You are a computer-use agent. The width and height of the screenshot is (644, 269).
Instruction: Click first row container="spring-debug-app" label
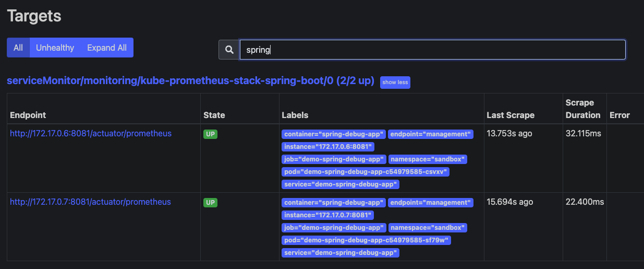click(x=333, y=134)
